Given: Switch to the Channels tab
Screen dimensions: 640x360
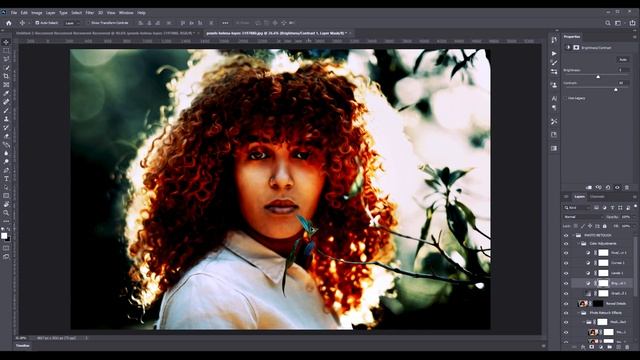Looking at the screenshot, I should pyautogui.click(x=597, y=197).
